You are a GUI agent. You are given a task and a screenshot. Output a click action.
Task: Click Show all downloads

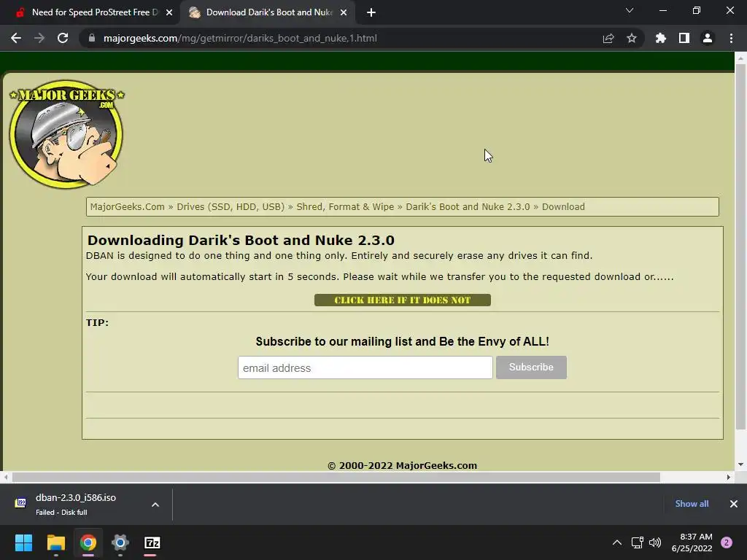pyautogui.click(x=692, y=503)
